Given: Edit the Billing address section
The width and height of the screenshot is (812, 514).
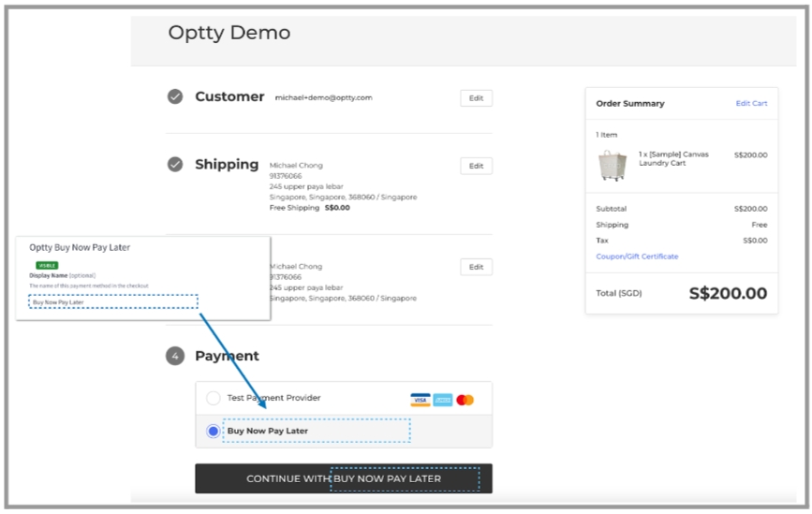Looking at the screenshot, I should tap(476, 267).
